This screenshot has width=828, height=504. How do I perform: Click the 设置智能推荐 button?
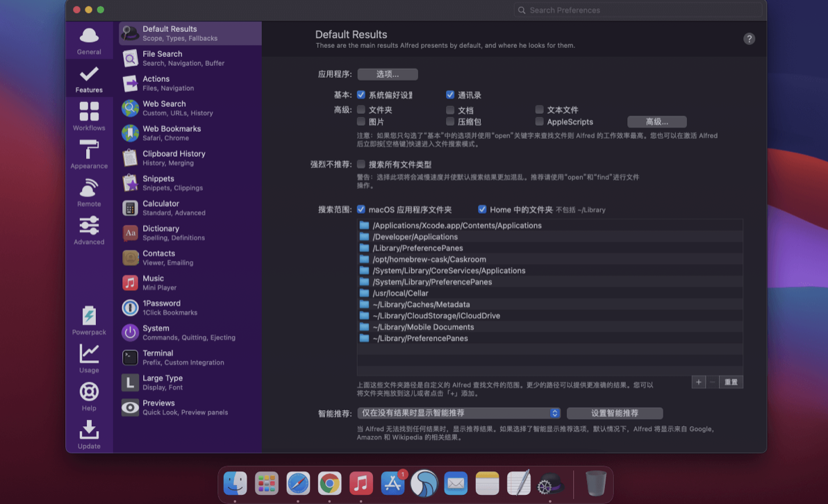[614, 413]
